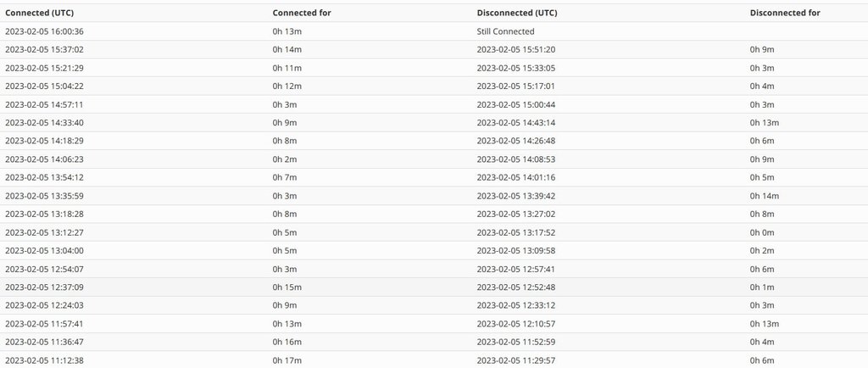Click the Disconnected for column header
The image size is (868, 368).
pos(785,13)
